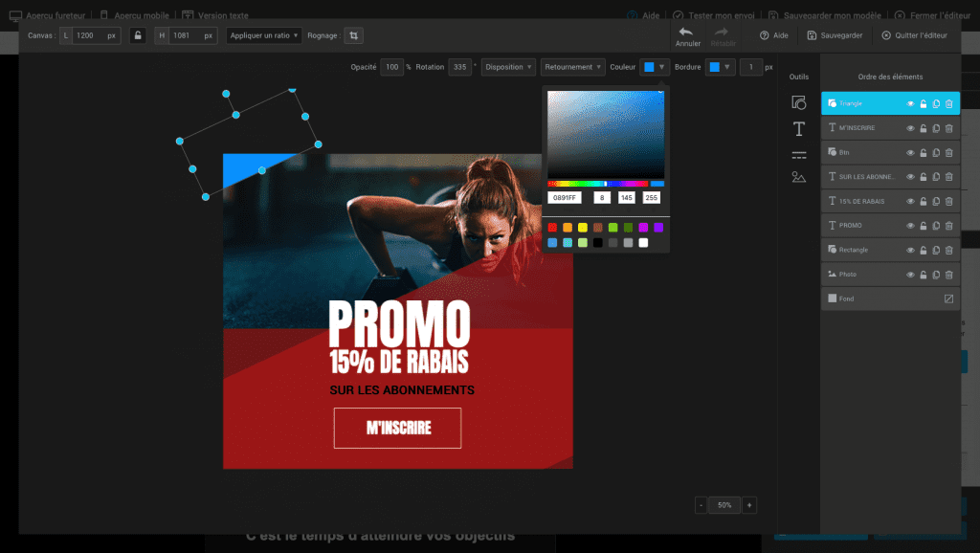Select the separator line tool in Outils
The width and height of the screenshot is (980, 553).
(x=799, y=154)
